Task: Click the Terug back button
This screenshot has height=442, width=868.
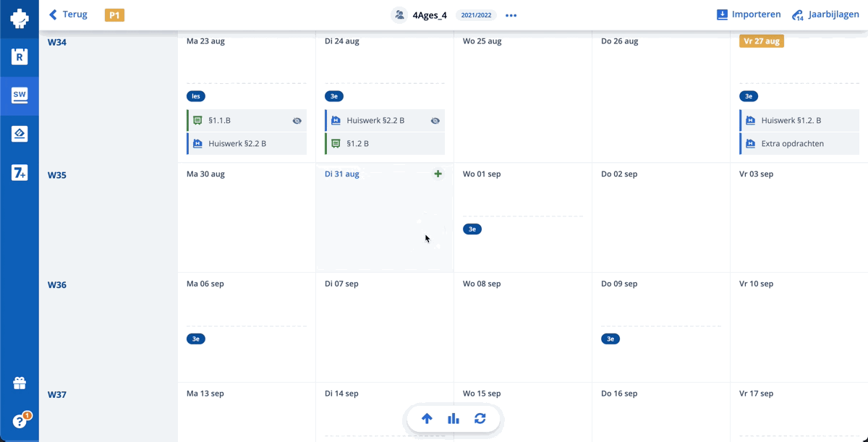Action: (68, 14)
